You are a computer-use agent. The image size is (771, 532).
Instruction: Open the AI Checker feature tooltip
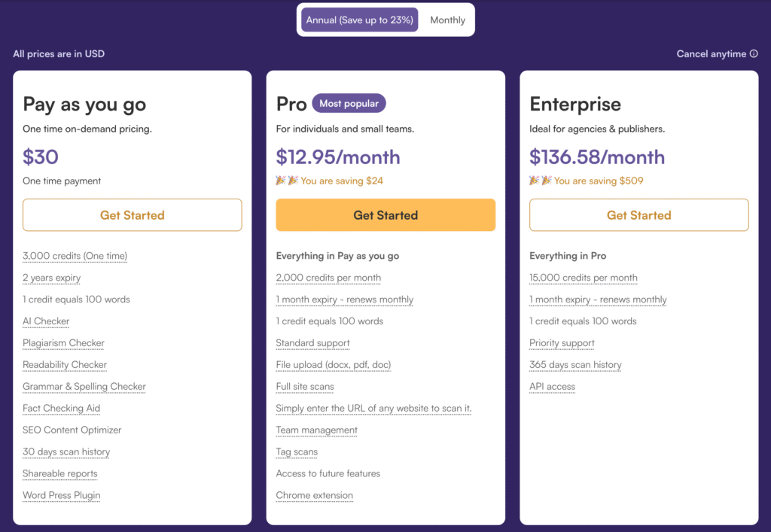coord(46,321)
